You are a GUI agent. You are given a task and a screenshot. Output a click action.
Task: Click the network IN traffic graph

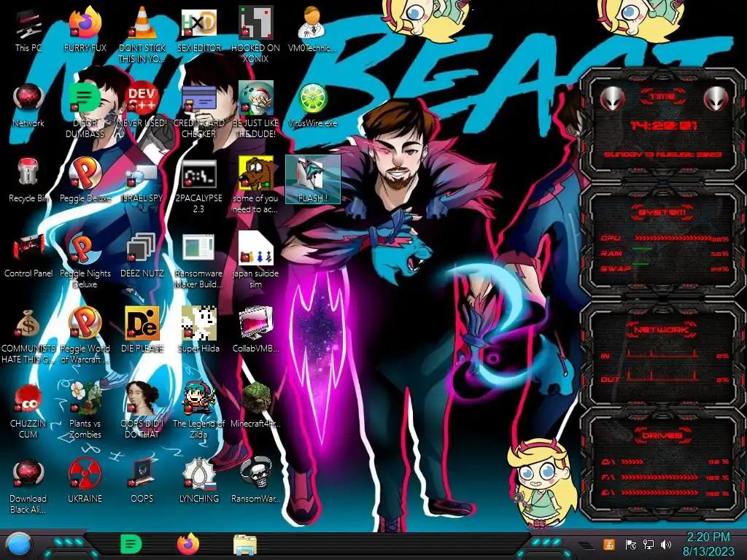tap(662, 354)
